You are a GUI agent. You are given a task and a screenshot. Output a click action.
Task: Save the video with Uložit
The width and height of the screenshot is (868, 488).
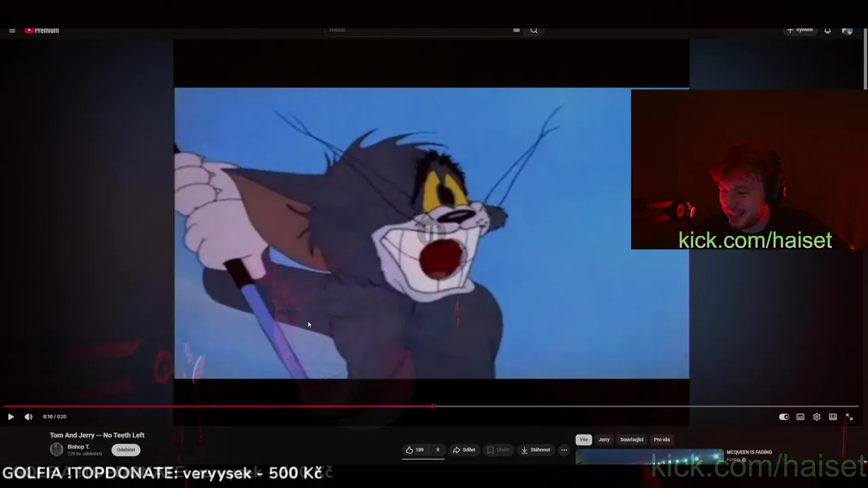498,450
